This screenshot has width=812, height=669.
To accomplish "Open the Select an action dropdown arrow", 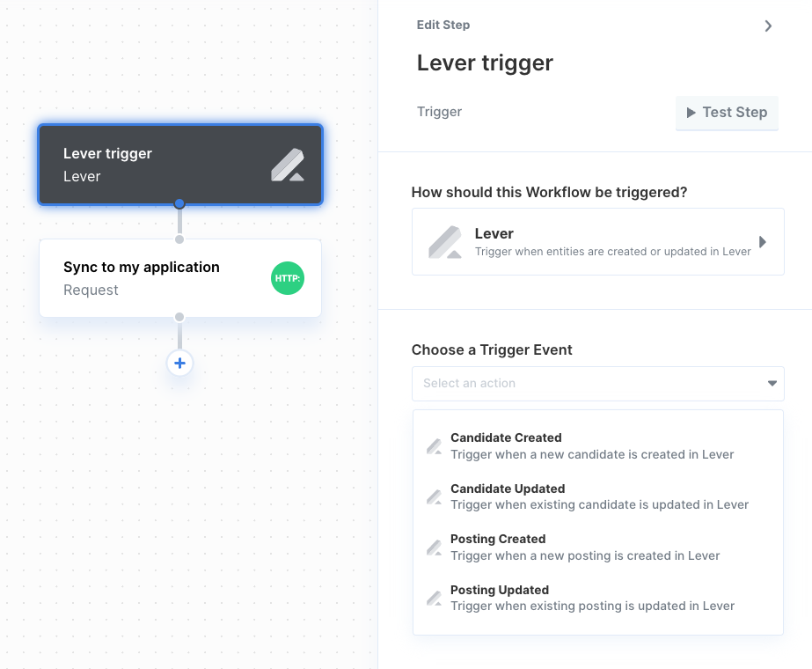I will 772,384.
